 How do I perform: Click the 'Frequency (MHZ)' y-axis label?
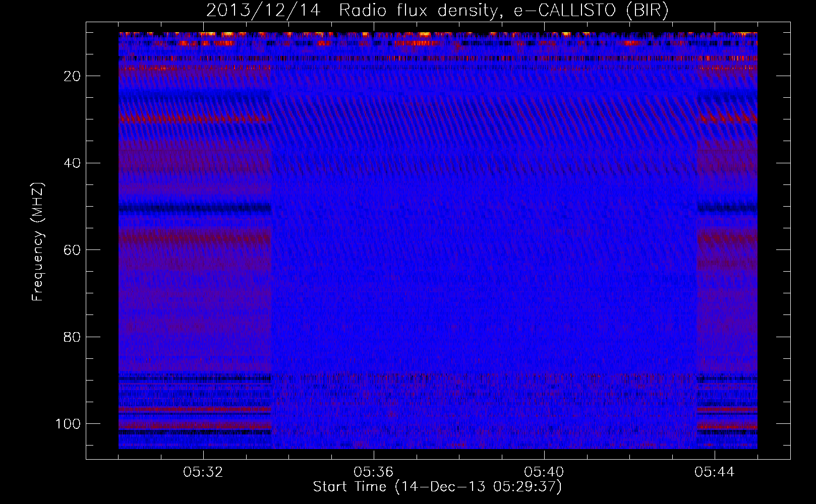pos(38,241)
